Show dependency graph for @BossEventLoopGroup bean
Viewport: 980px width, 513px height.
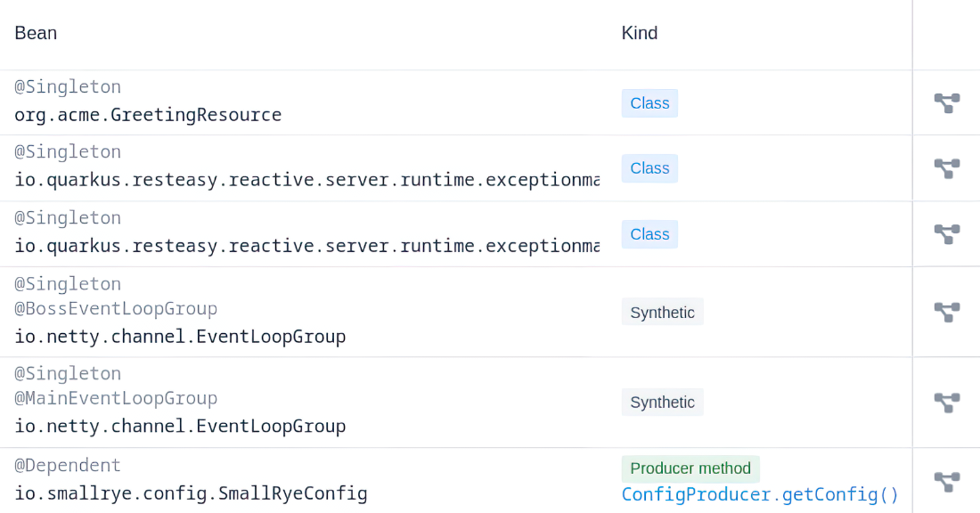coord(947,312)
